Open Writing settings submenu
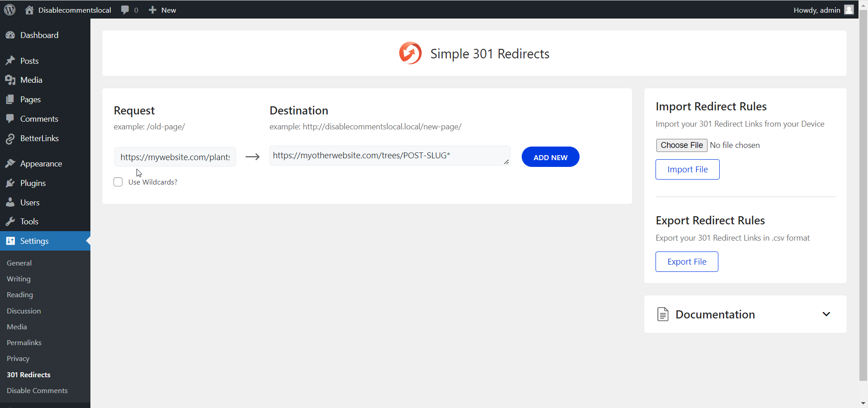 (19, 279)
